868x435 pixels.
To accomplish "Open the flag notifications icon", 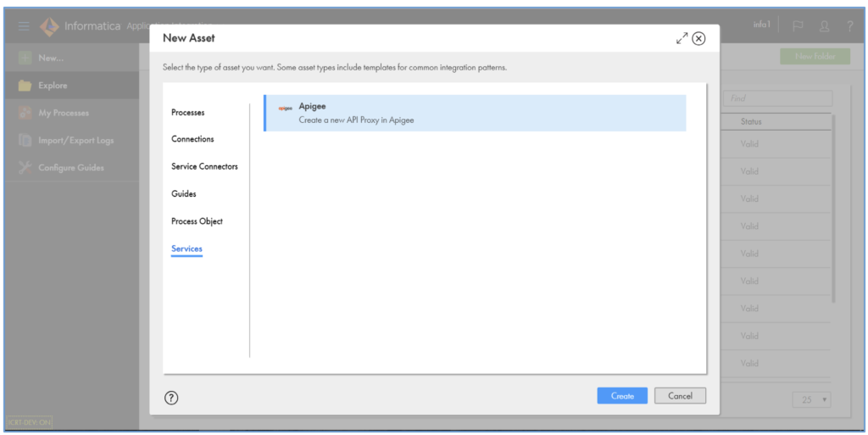I will [798, 26].
